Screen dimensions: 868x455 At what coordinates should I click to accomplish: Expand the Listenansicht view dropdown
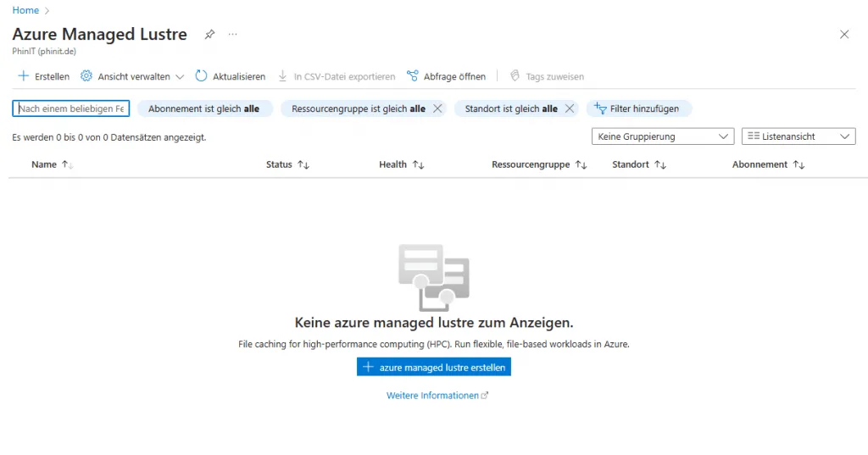798,136
